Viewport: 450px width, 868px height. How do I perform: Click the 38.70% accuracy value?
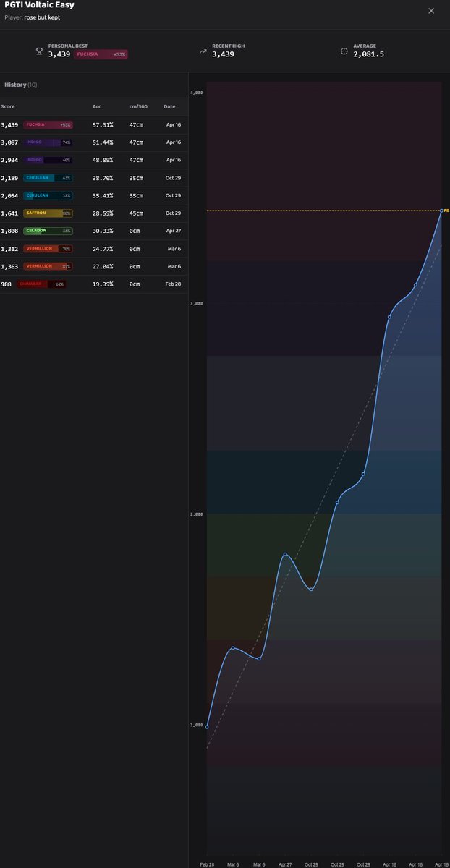(x=103, y=178)
